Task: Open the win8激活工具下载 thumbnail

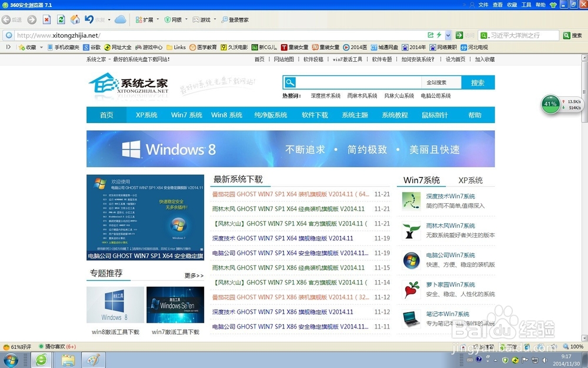Action: click(115, 305)
